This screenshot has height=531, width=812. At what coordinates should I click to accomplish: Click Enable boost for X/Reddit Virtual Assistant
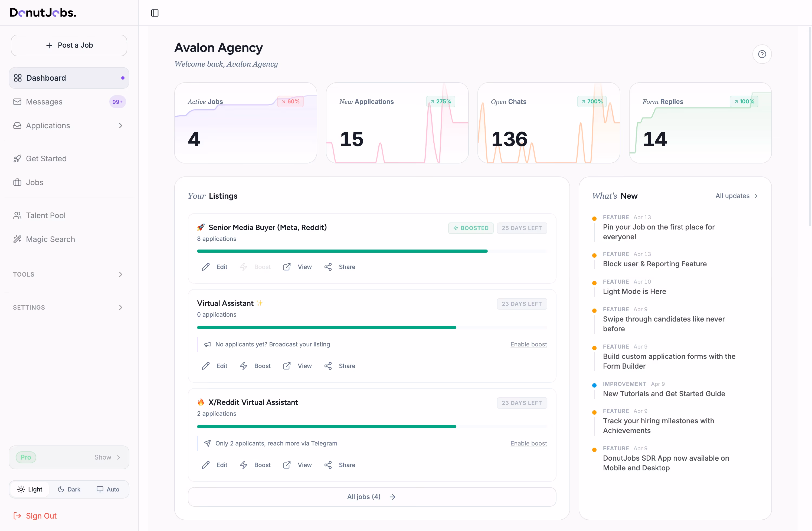[529, 443]
